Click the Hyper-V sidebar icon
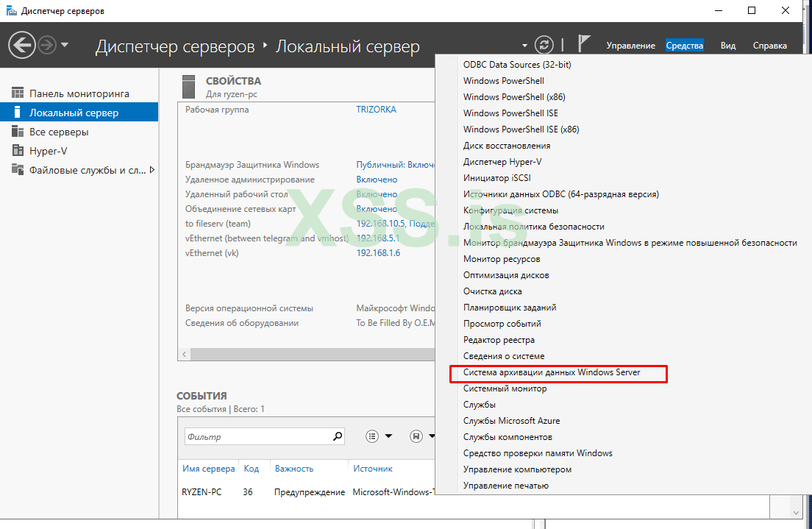 coord(18,151)
